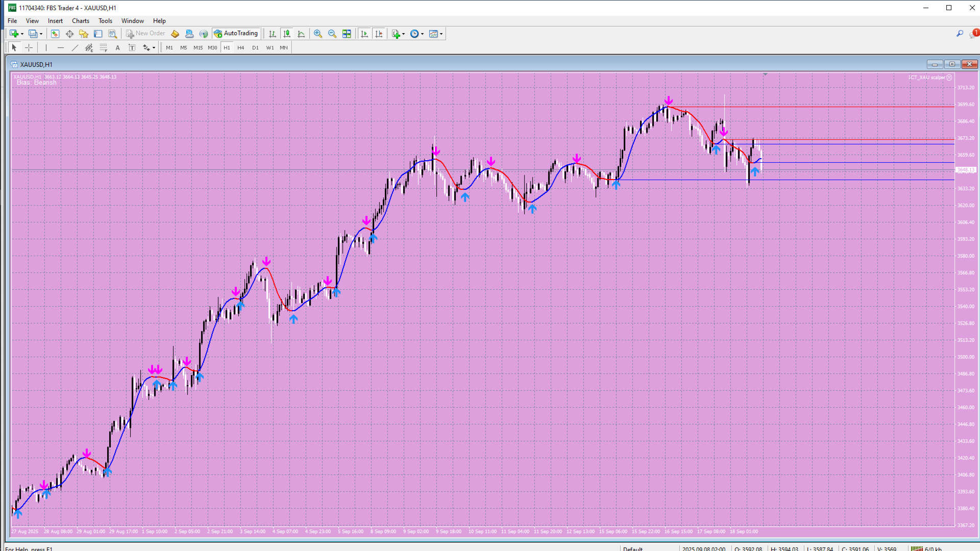
Task: Switch timeframe to H4
Action: (241, 47)
